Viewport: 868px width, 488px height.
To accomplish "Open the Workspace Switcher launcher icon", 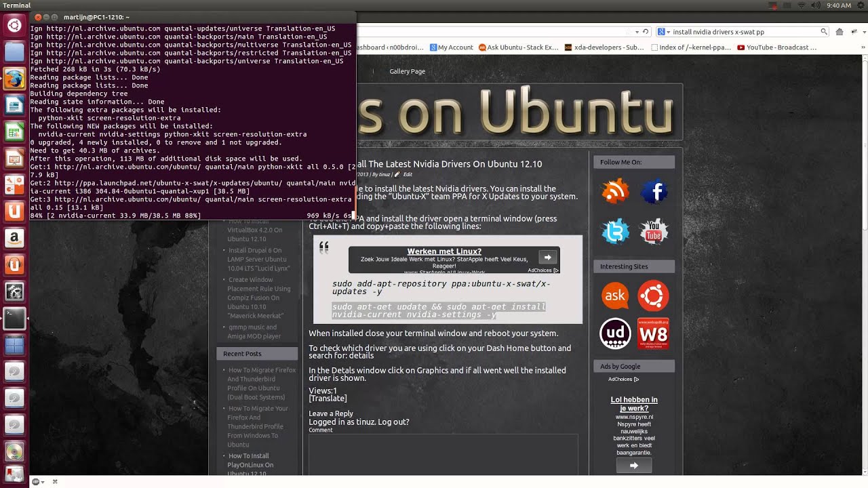I will pyautogui.click(x=14, y=344).
